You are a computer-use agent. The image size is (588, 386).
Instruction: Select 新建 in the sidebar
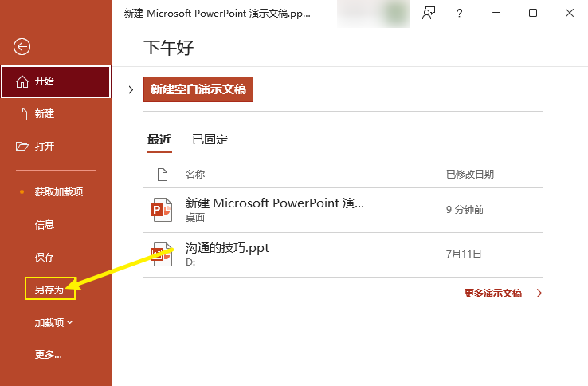pyautogui.click(x=56, y=114)
